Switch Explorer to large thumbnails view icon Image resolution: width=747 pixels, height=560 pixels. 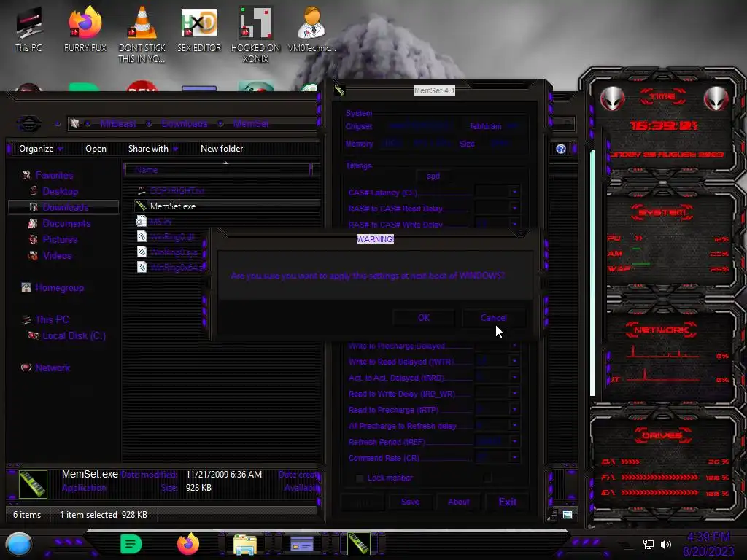pos(568,515)
